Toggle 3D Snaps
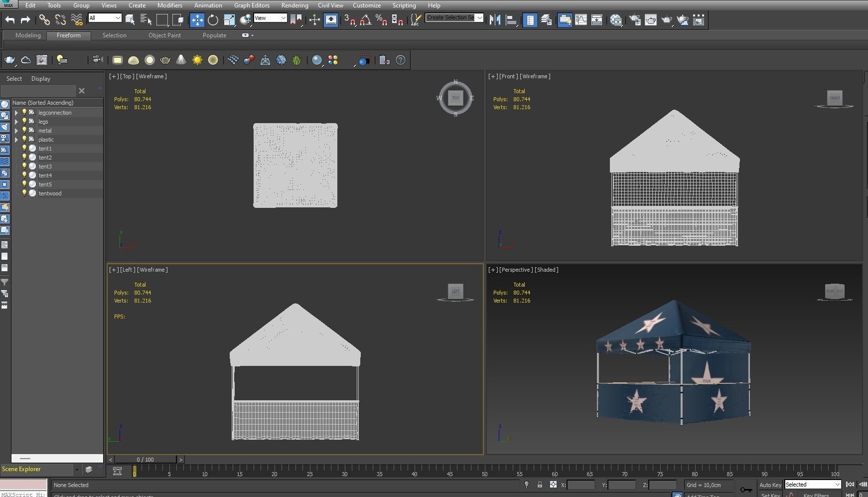Screen dimensions: 868x497 [350, 20]
